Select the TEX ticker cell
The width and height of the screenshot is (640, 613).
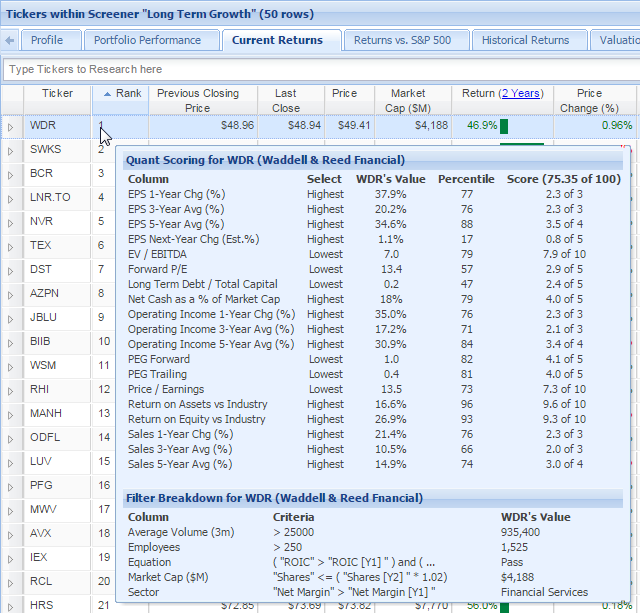pyautogui.click(x=57, y=245)
